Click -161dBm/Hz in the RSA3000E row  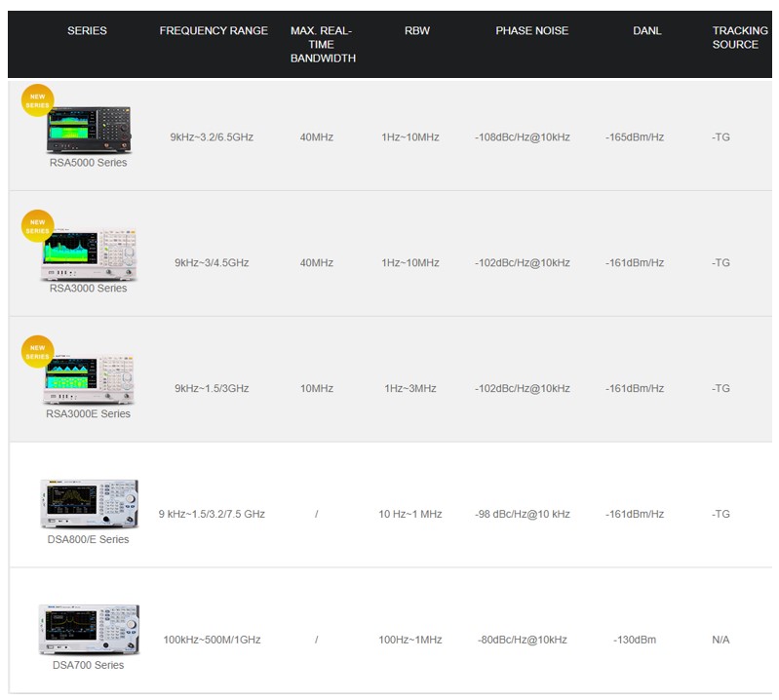pyautogui.click(x=635, y=388)
